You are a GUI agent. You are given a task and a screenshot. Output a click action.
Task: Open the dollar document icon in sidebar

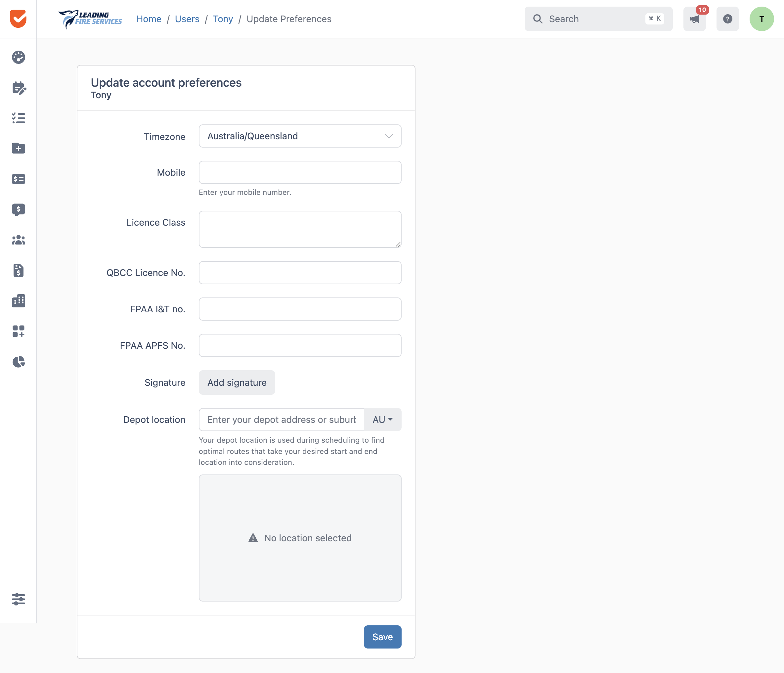point(18,270)
